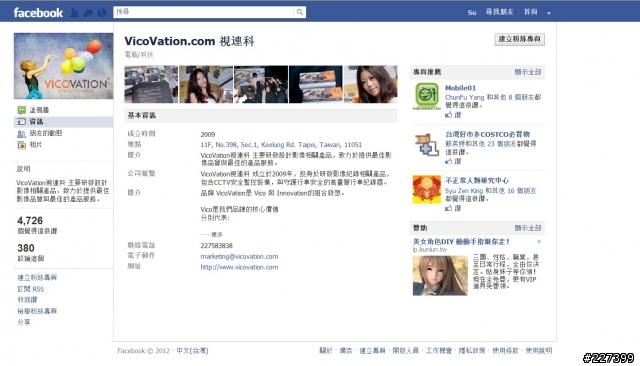Click the Mobile01 logo icon
Image resolution: width=640 pixels, height=366 pixels.
pyautogui.click(x=427, y=96)
